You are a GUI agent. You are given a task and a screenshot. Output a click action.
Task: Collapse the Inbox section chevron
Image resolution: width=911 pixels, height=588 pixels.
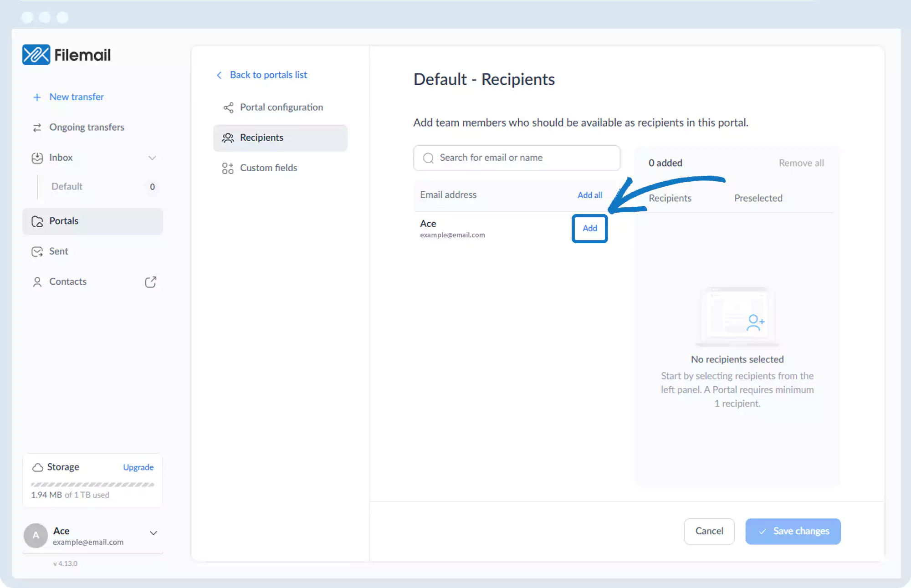tap(152, 158)
